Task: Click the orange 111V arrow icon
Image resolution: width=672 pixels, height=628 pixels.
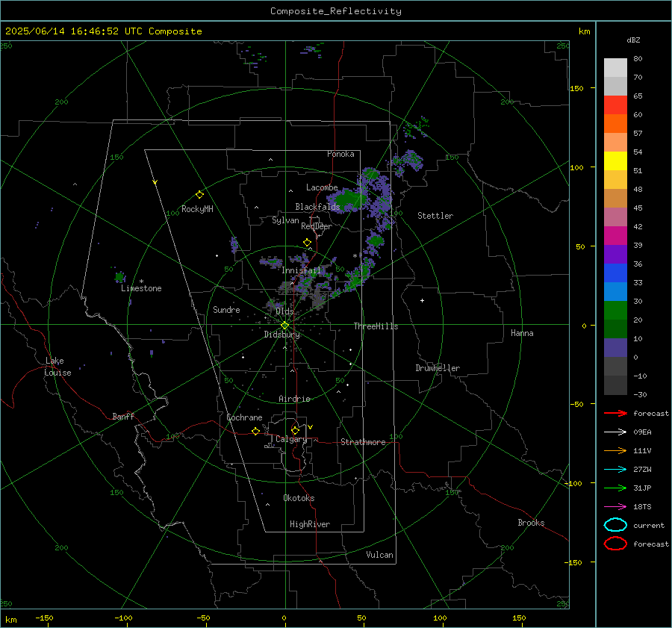Action: 615,450
